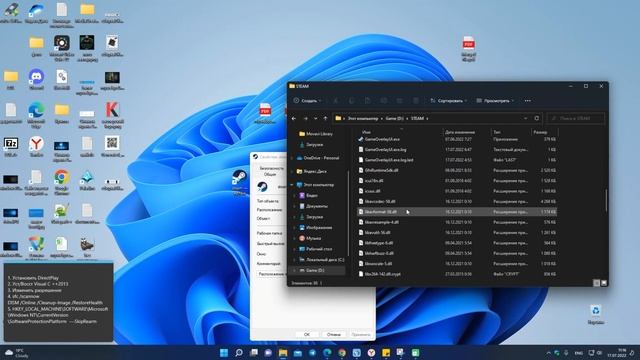Click the back arrow in the STEAM window
Screen dimensions: 640x360
294,118
